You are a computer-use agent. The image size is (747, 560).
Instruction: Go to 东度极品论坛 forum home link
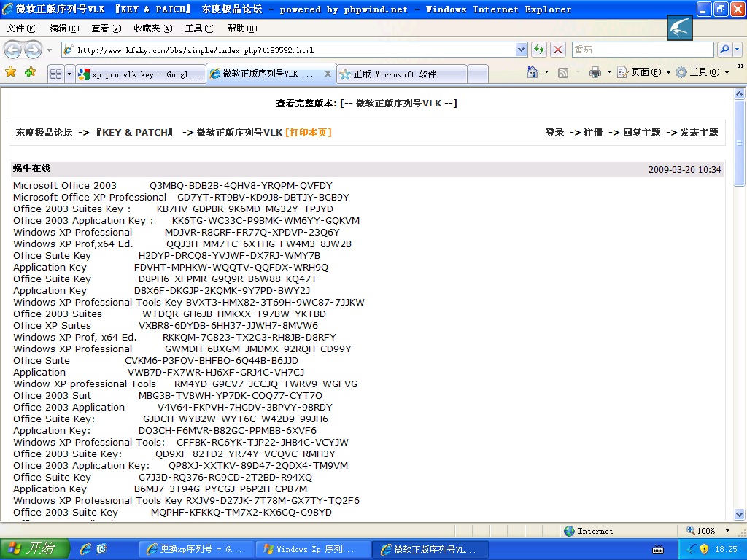(44, 133)
